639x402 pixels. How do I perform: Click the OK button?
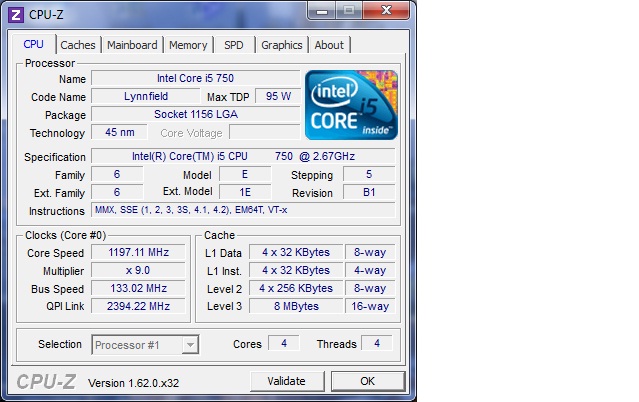tap(368, 381)
